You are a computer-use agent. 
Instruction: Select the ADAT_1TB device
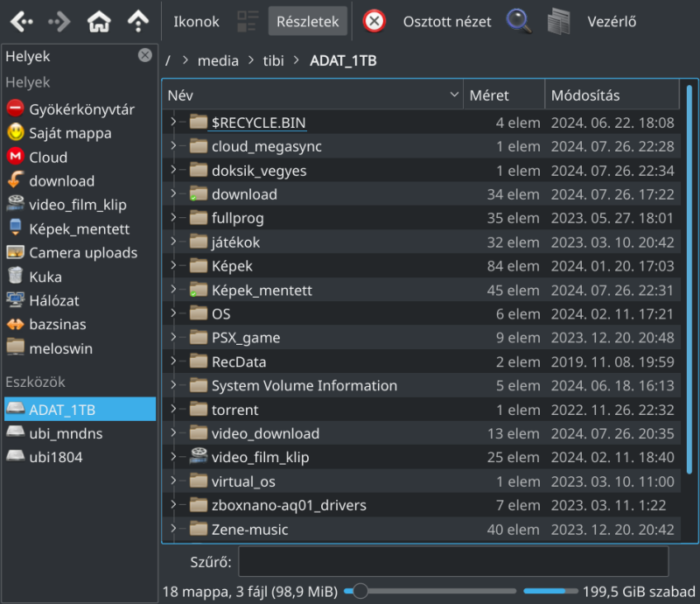[x=80, y=409]
